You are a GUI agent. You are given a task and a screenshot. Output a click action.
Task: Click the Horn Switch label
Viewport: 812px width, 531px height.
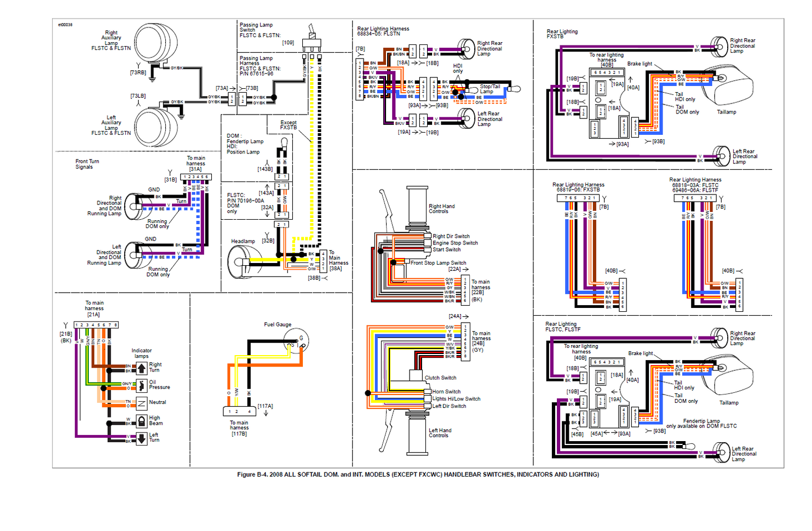point(446,392)
